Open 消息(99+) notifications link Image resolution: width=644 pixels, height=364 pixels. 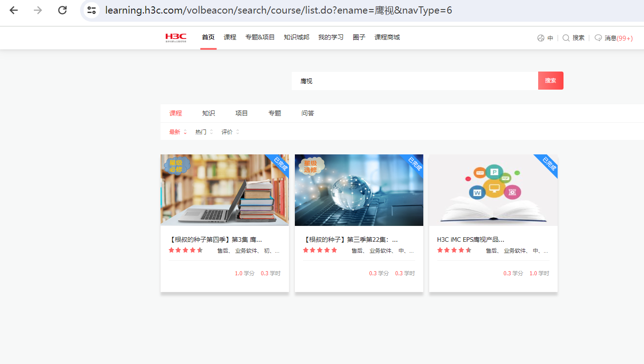point(619,38)
